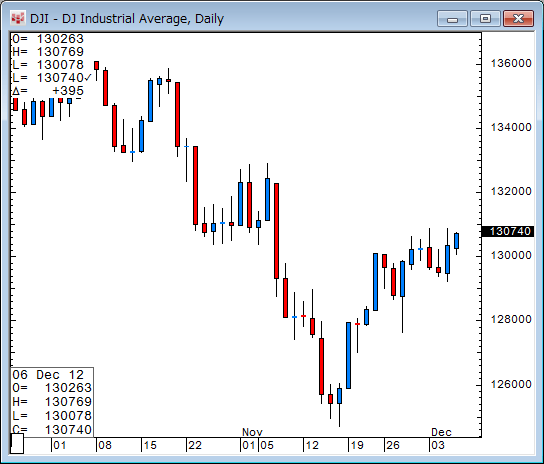Minimize the DJI chart window

point(452,18)
